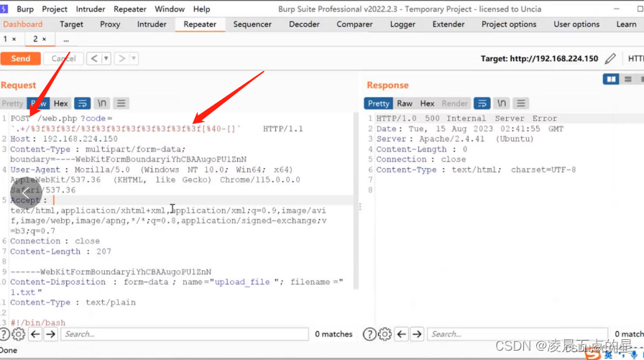Choose top-bottom layout icon
Image resolution: width=644 pixels, height=360 pixels.
coord(627,79)
